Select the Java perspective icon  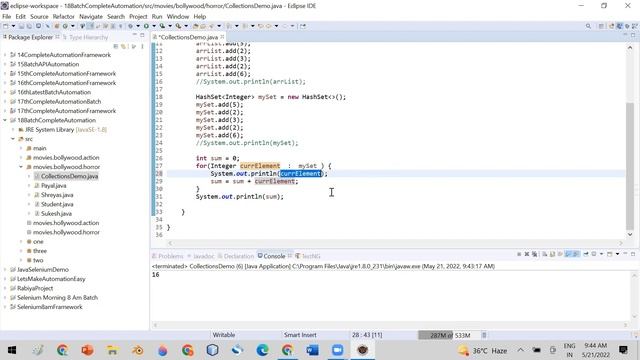619,26
